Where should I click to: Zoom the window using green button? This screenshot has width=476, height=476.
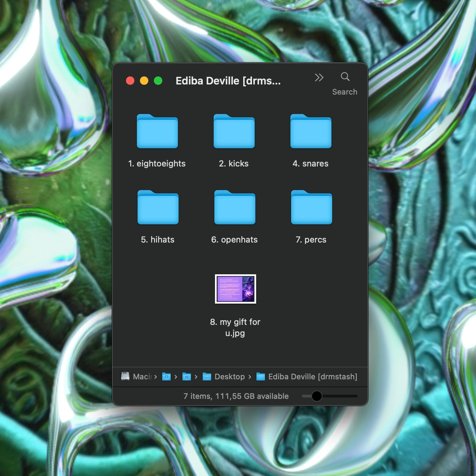(x=158, y=81)
